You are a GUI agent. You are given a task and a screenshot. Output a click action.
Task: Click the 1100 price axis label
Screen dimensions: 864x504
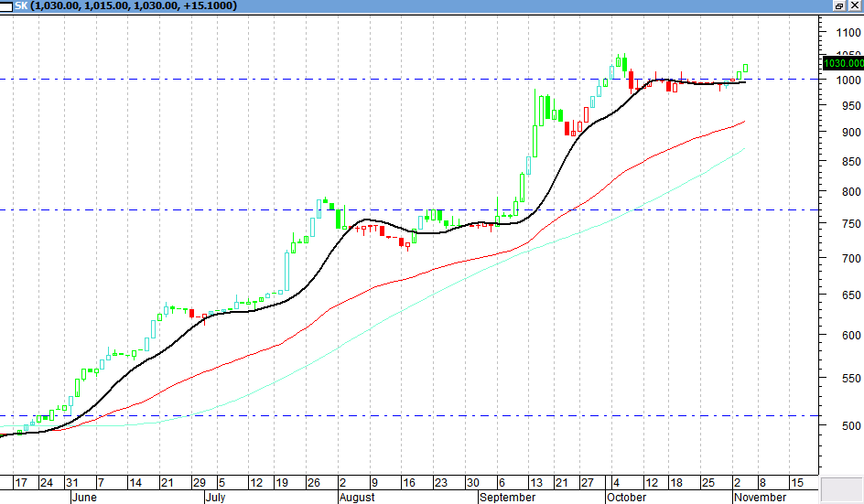click(x=848, y=33)
